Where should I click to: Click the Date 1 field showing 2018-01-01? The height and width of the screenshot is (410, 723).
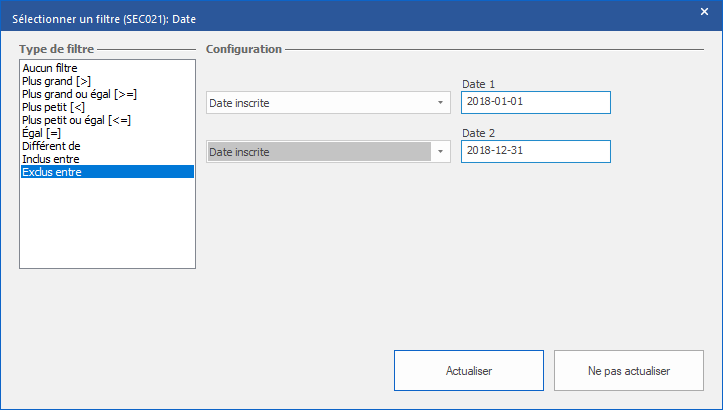pyautogui.click(x=535, y=103)
